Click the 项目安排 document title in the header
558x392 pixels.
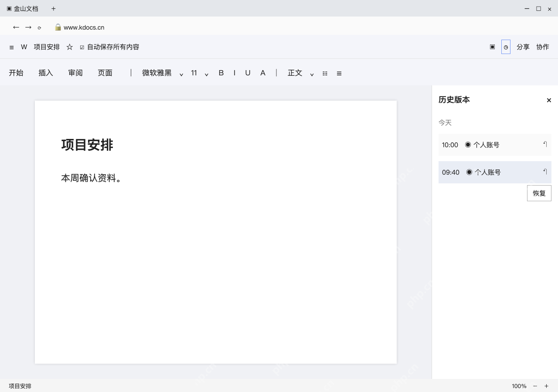[47, 47]
